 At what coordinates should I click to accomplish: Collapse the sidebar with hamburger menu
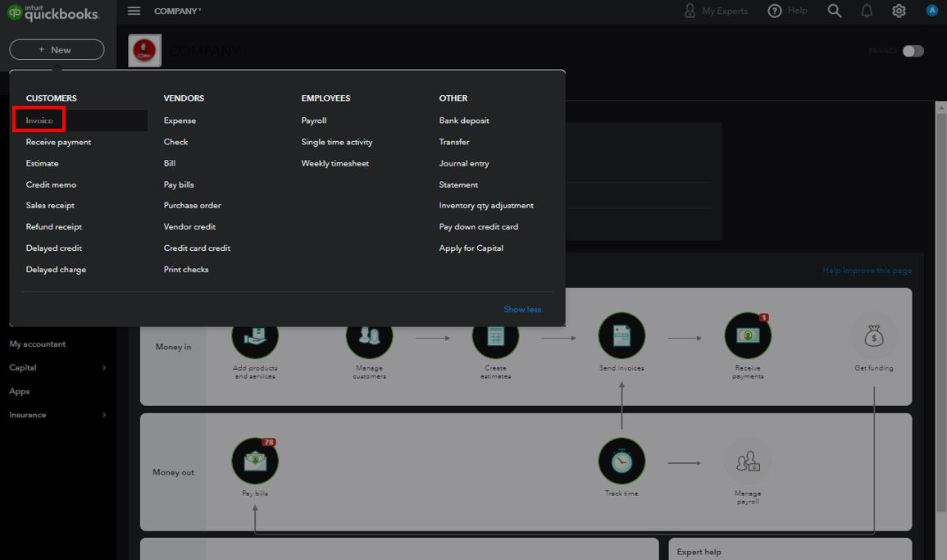pyautogui.click(x=134, y=11)
